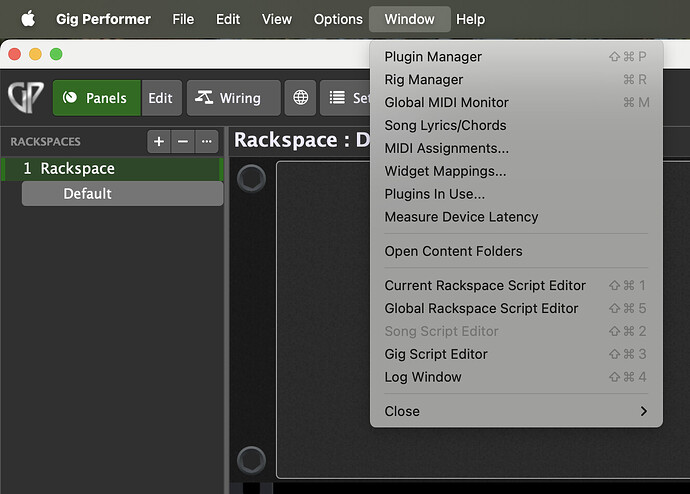The width and height of the screenshot is (690, 494).
Task: Open Gig Script Editor
Action: tap(516, 354)
